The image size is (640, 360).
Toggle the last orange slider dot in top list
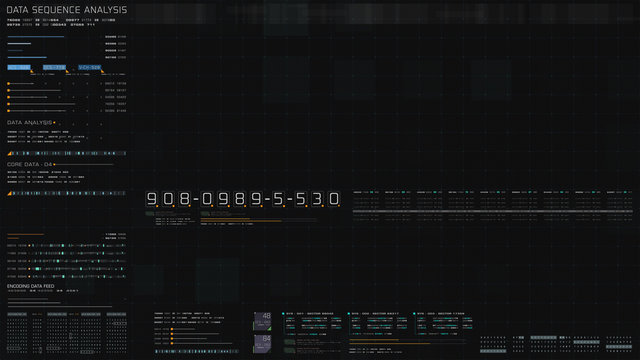coord(9,111)
